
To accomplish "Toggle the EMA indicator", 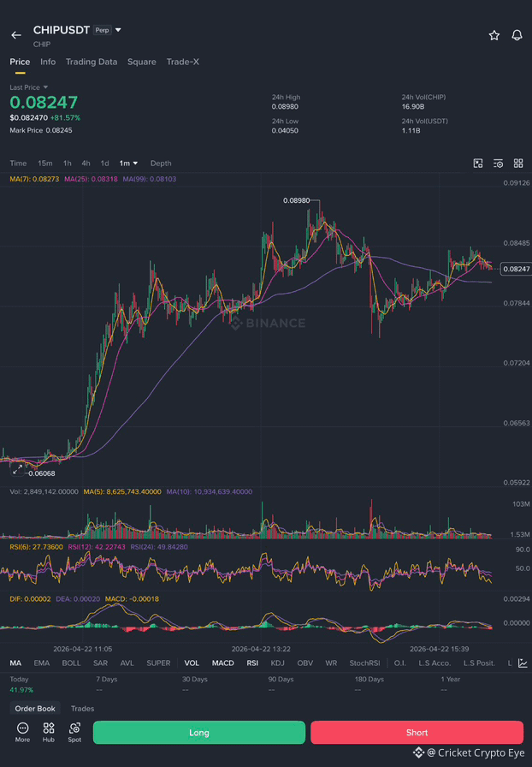I will coord(42,663).
